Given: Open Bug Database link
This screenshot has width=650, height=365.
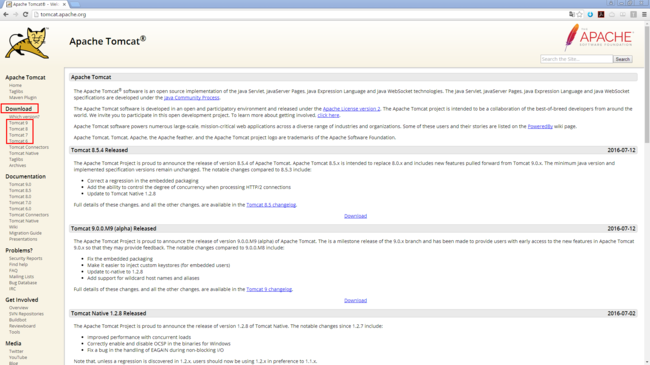Looking at the screenshot, I should 23,283.
